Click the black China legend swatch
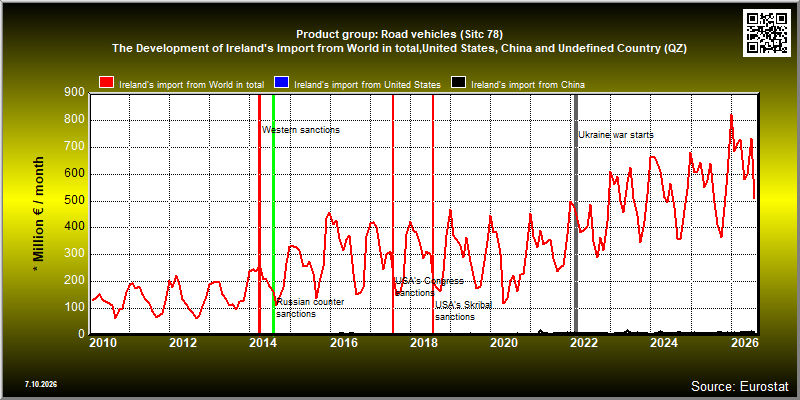 pyautogui.click(x=458, y=83)
